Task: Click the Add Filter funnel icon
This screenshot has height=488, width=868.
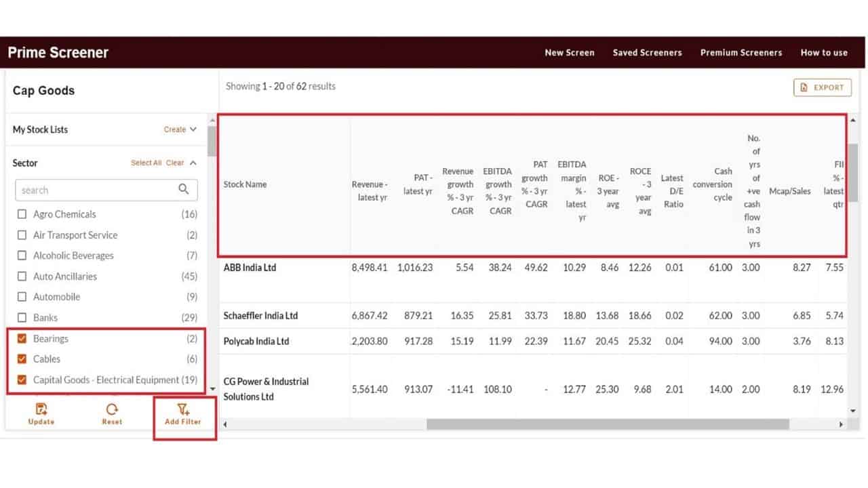Action: pos(182,409)
